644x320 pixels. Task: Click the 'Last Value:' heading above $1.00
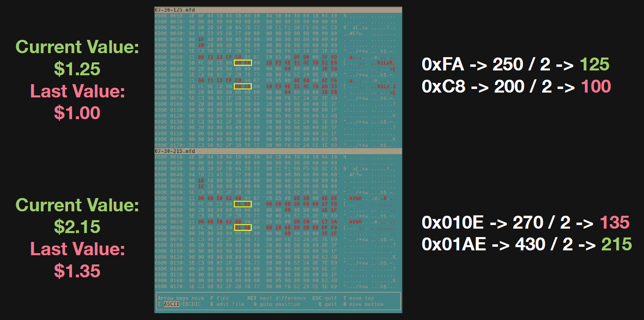tap(78, 91)
